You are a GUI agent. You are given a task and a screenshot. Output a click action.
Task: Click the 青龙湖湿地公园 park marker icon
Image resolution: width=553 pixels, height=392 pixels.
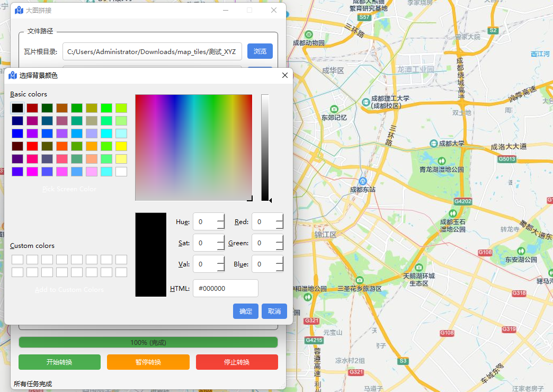442,161
